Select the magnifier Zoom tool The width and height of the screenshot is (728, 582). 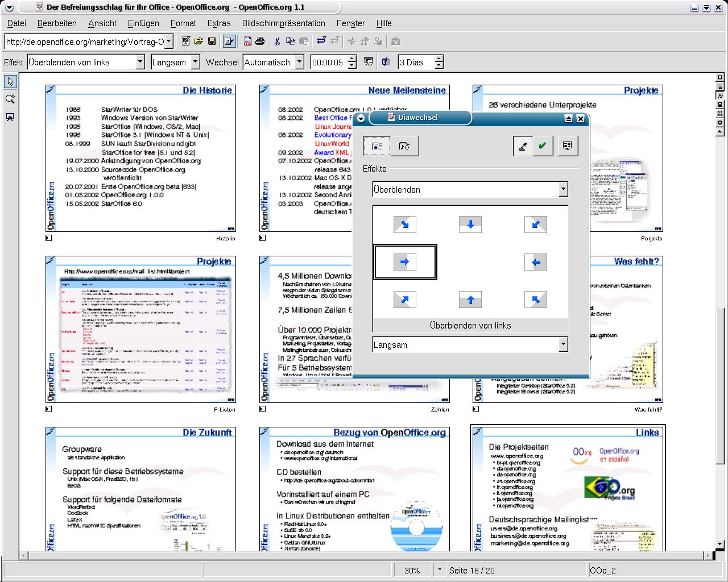click(x=10, y=99)
